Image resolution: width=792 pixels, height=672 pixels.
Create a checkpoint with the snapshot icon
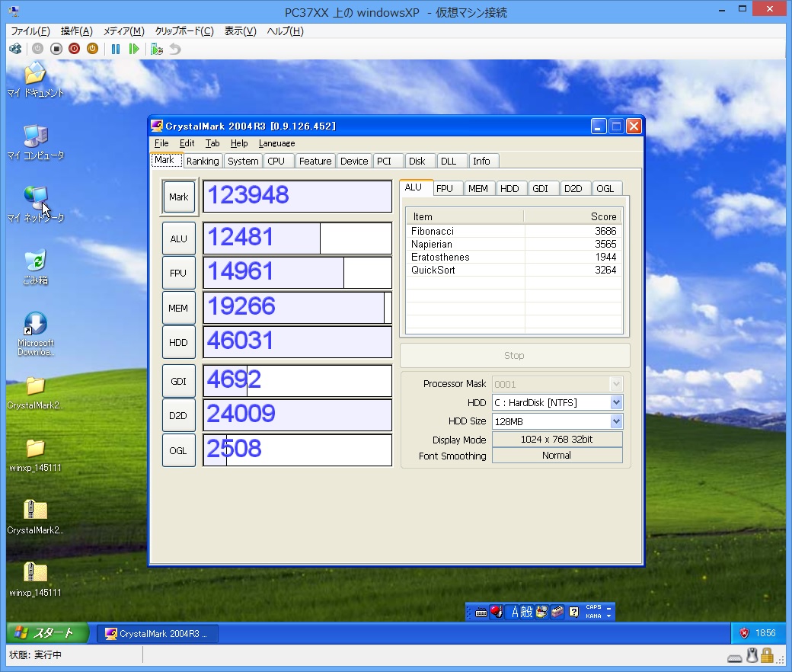coord(157,49)
